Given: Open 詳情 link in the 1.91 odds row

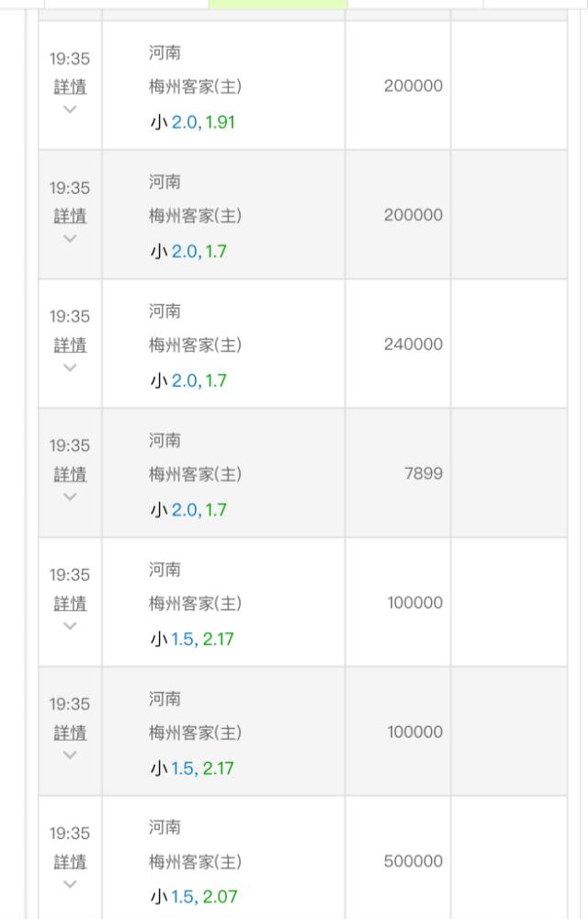Looking at the screenshot, I should point(70,86).
